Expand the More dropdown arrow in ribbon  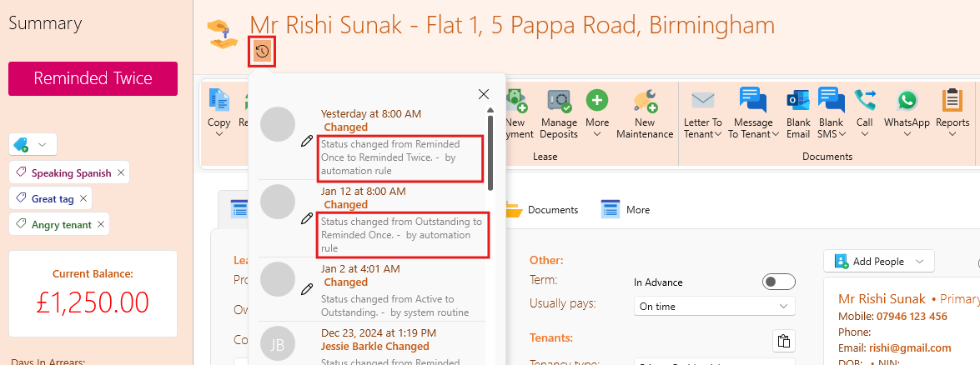point(597,133)
